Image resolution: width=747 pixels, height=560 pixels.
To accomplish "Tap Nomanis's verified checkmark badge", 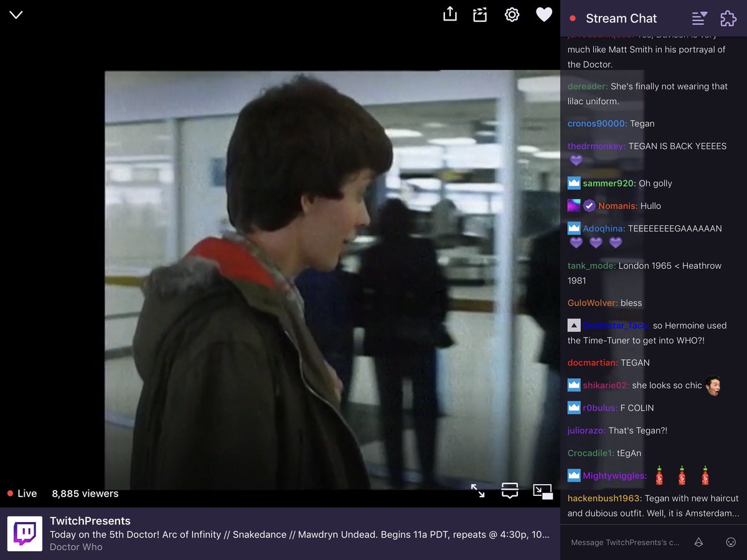I will click(590, 206).
